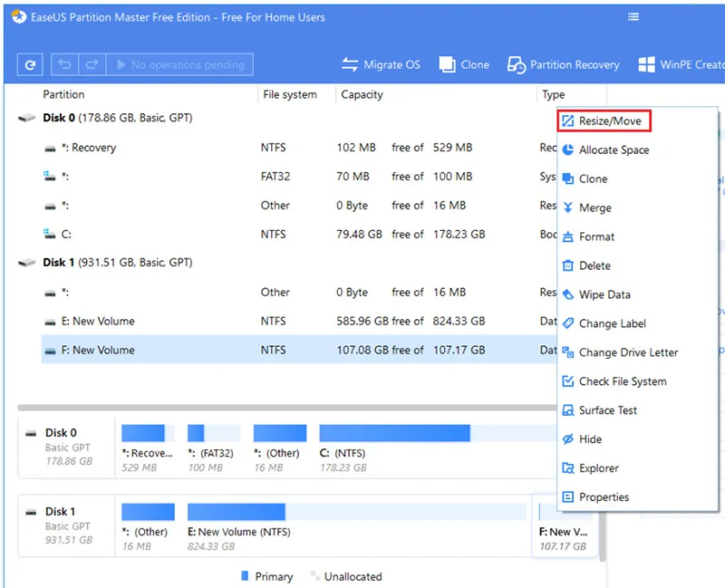Click the redo arrow button

click(x=92, y=64)
